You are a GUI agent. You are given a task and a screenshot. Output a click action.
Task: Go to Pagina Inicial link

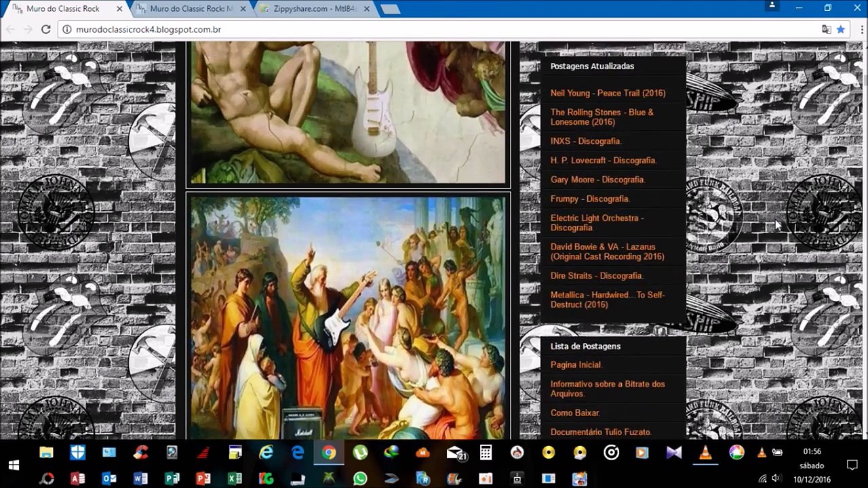click(x=576, y=365)
